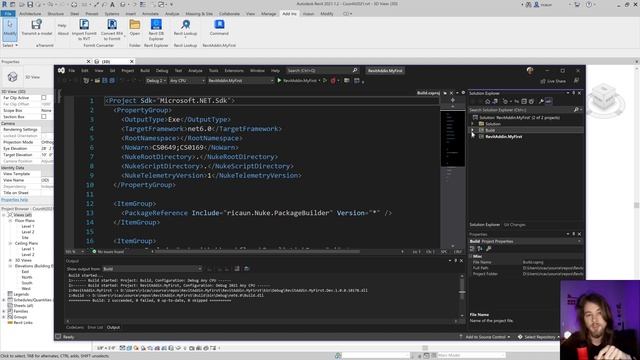This screenshot has height=360, width=640.
Task: Open Select dropdown under Modify
Action: click(10, 45)
